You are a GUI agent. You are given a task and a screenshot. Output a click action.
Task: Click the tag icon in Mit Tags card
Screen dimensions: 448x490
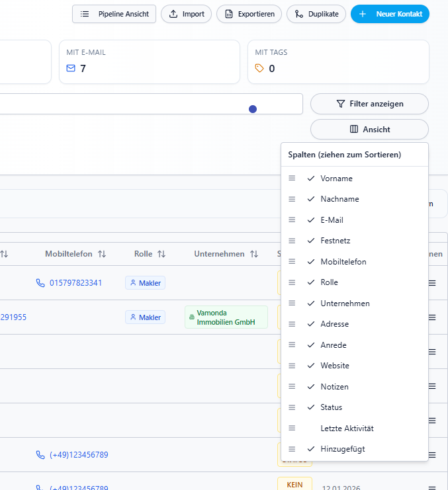click(x=259, y=68)
